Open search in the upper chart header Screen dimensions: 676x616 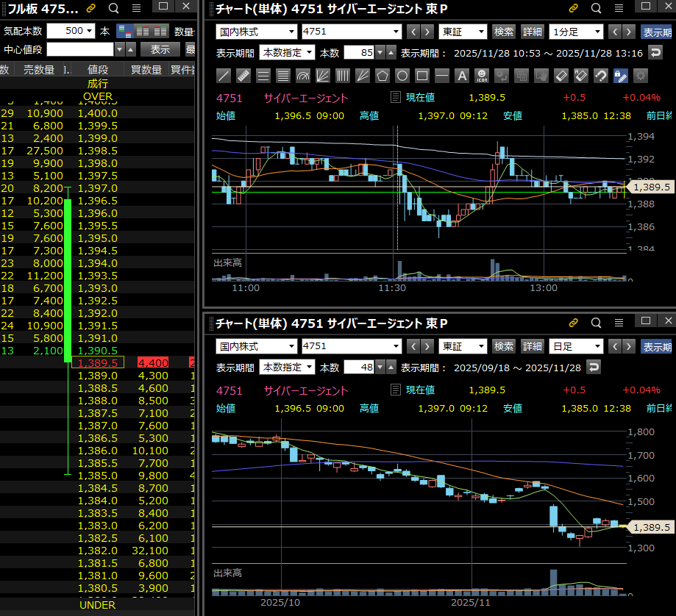(x=596, y=9)
